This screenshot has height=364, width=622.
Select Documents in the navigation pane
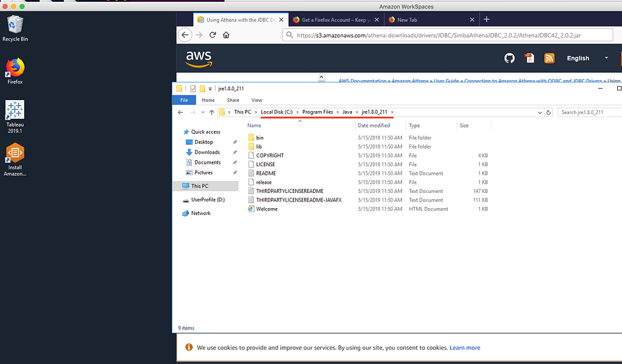point(208,163)
